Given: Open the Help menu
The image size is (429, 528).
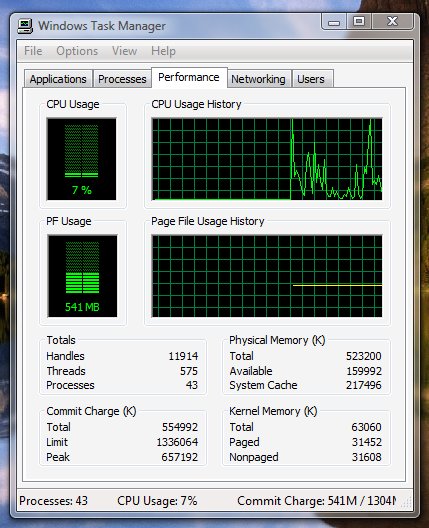Looking at the screenshot, I should pyautogui.click(x=163, y=51).
